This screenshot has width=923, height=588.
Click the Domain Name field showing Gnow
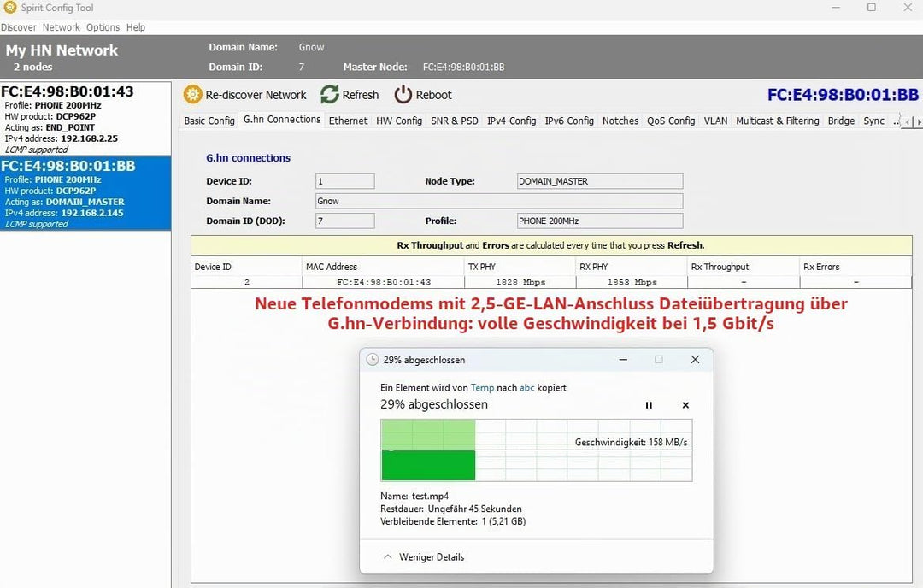point(499,202)
